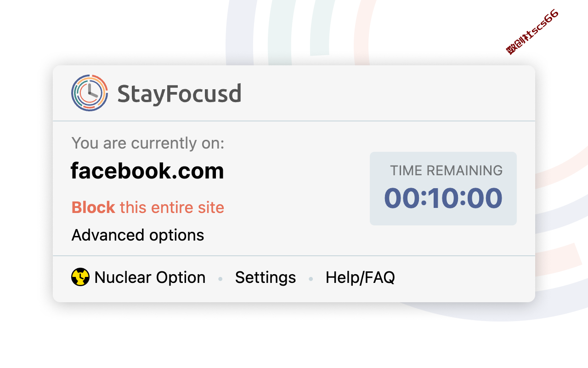Select the facebook.com domain name

point(147,171)
